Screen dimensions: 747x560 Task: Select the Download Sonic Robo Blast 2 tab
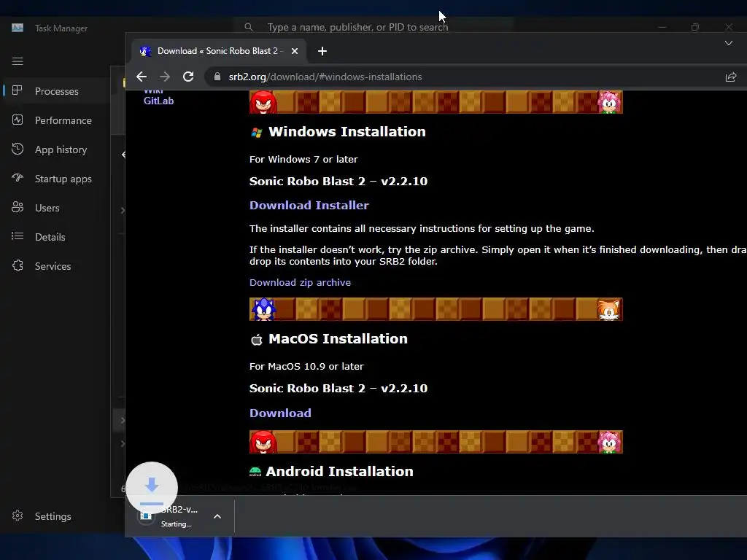[220, 51]
